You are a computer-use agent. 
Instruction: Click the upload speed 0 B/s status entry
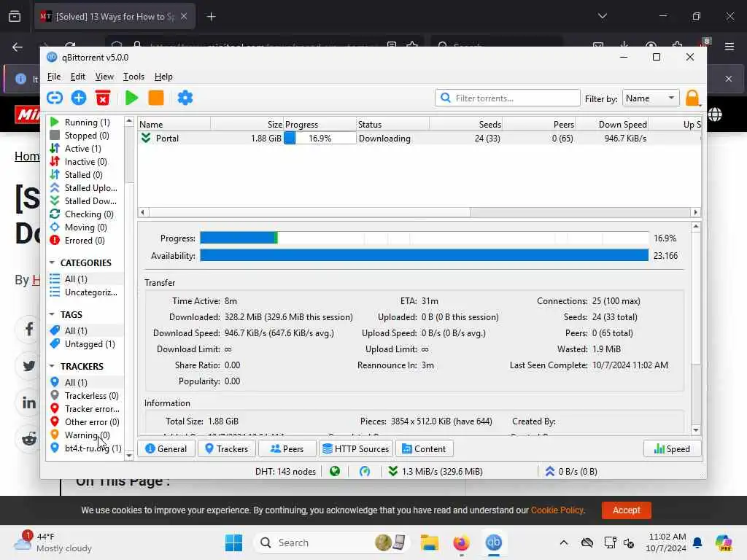tap(571, 472)
